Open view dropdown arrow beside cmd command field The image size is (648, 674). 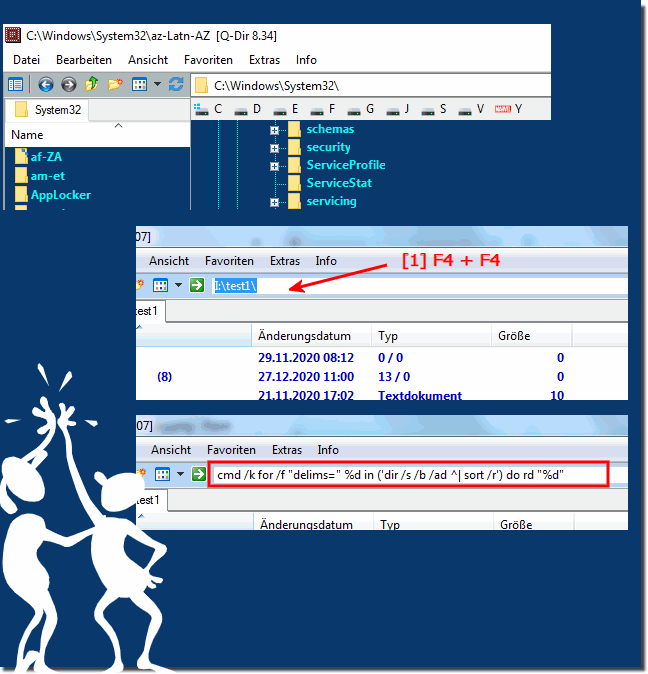pos(180,474)
